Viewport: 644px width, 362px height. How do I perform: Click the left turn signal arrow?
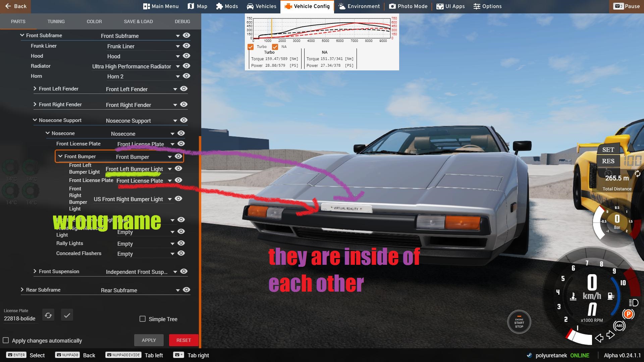click(599, 338)
